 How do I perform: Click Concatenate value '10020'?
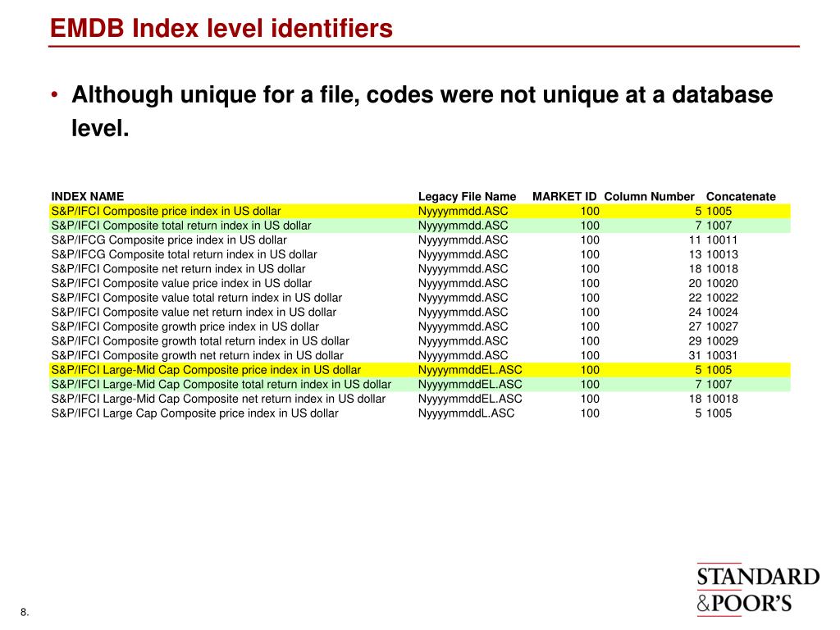pos(722,283)
